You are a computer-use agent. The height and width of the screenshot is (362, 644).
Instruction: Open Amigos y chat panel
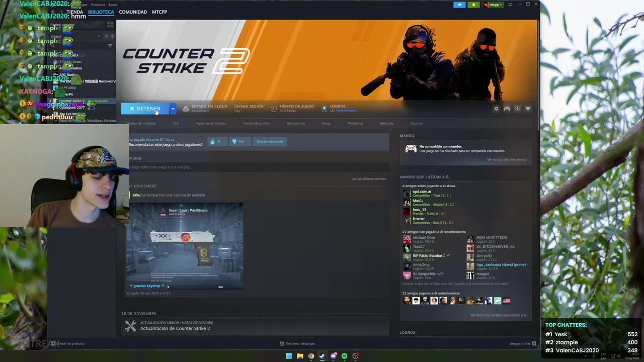coord(523,343)
